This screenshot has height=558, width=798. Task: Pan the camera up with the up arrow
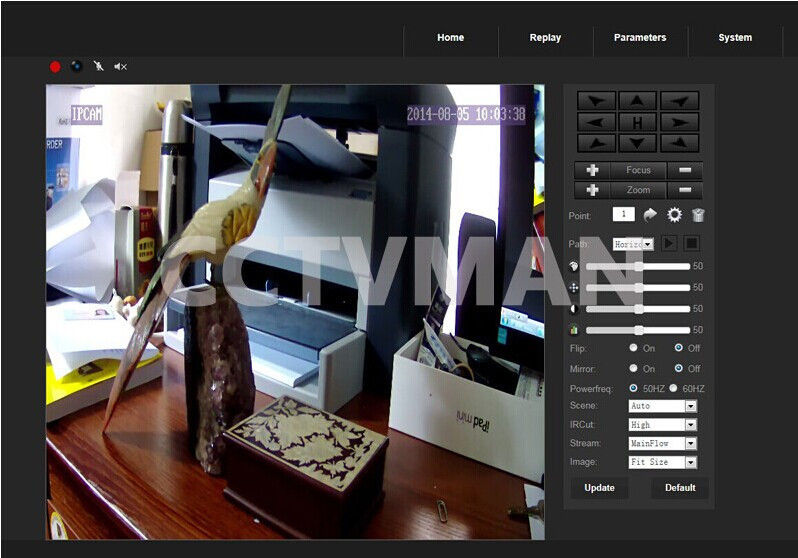[x=637, y=101]
